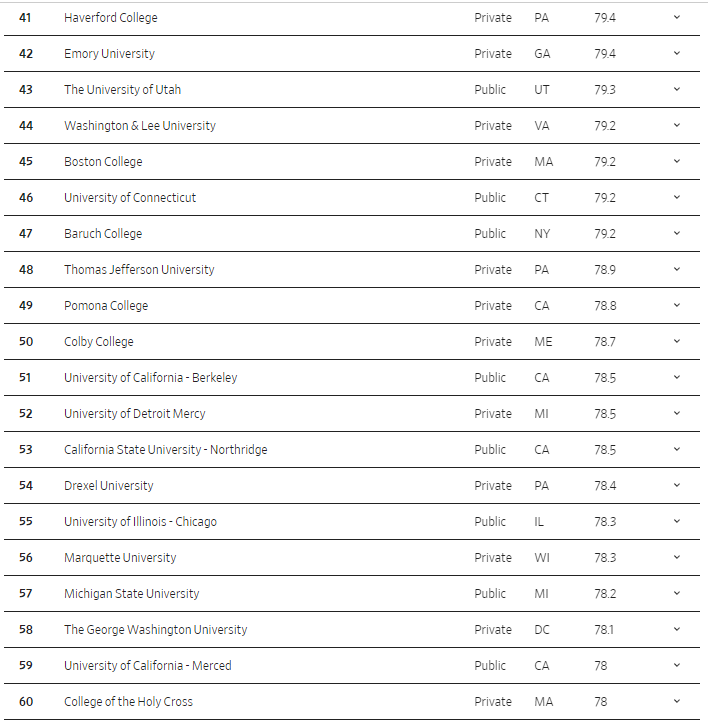Screen dimensions: 708x722
Task: Expand the University of Connecticut row arrow
Action: coord(676,198)
